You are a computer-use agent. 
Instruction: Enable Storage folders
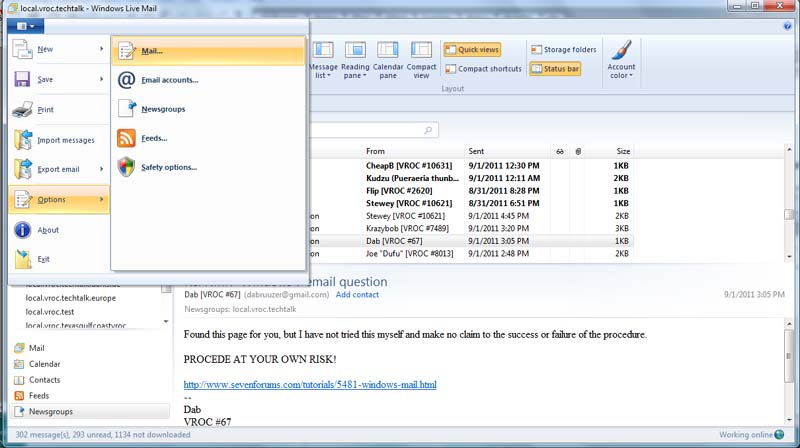[563, 49]
